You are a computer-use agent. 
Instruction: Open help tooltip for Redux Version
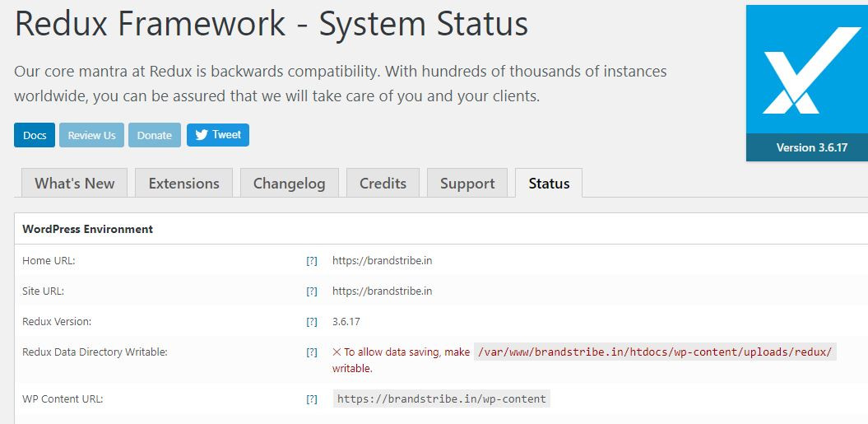pos(312,321)
